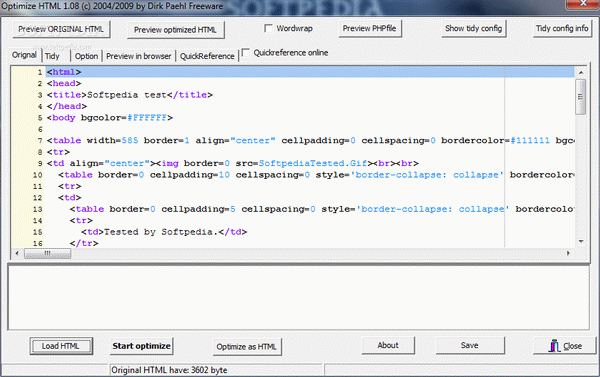Viewport: 600px width, 377px height.
Task: Click the <tr> tag on line 11
Action: [x=70, y=186]
